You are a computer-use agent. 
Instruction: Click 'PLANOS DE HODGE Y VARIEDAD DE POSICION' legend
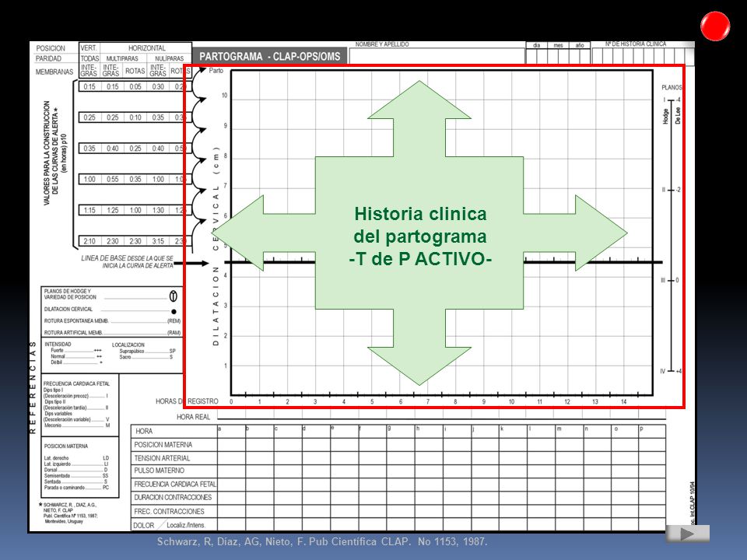(70, 294)
